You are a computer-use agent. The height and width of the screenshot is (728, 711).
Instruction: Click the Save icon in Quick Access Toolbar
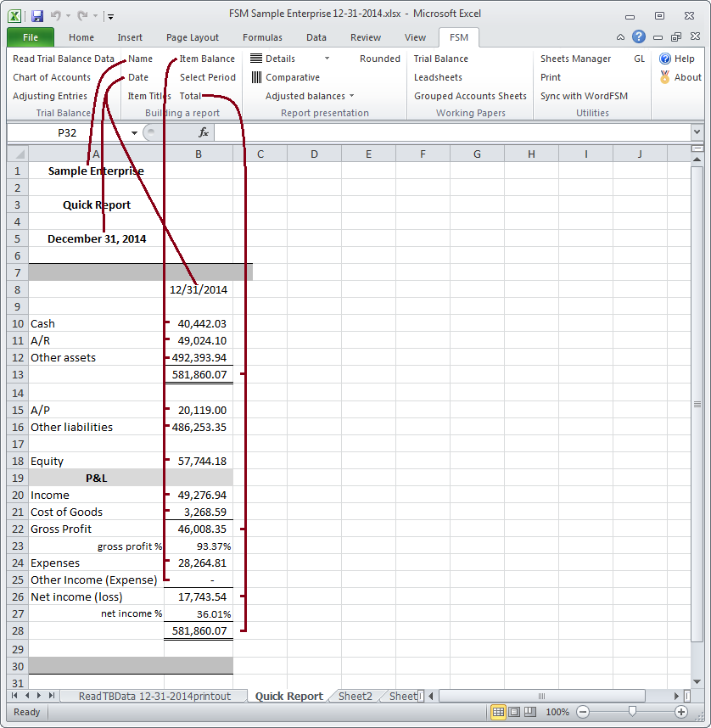pyautogui.click(x=36, y=15)
